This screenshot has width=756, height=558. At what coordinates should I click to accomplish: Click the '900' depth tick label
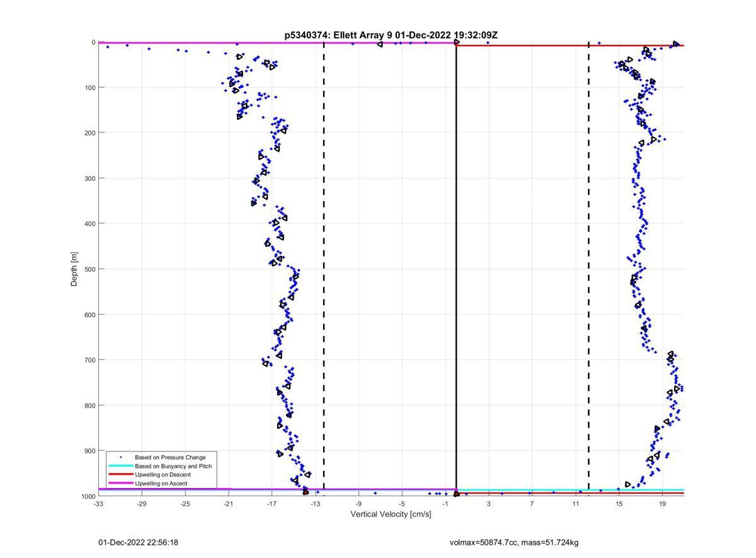[89, 451]
